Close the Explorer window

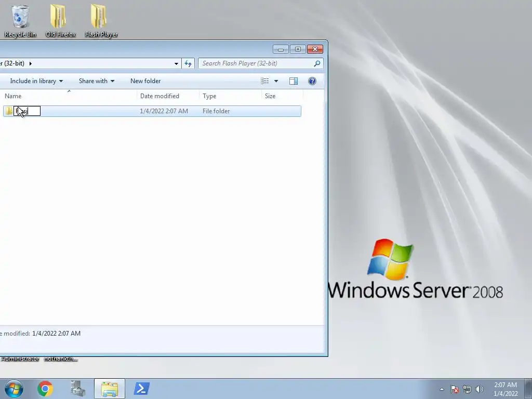[x=315, y=49]
